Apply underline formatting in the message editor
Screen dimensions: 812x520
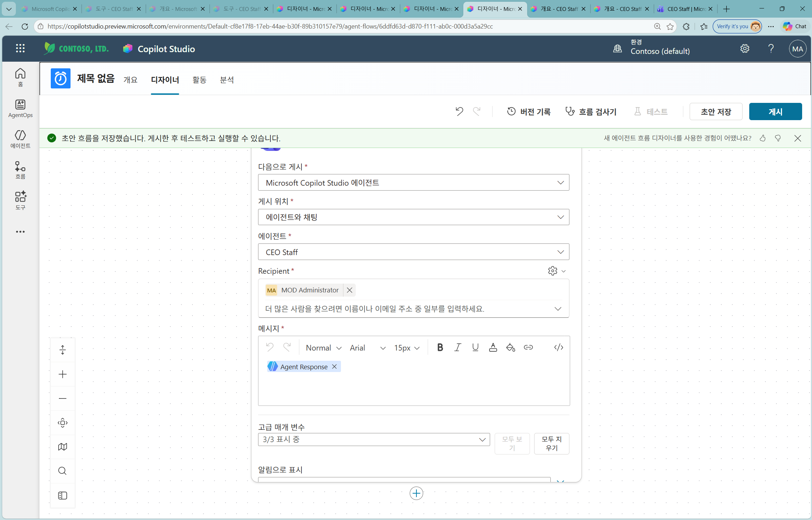[x=475, y=347]
